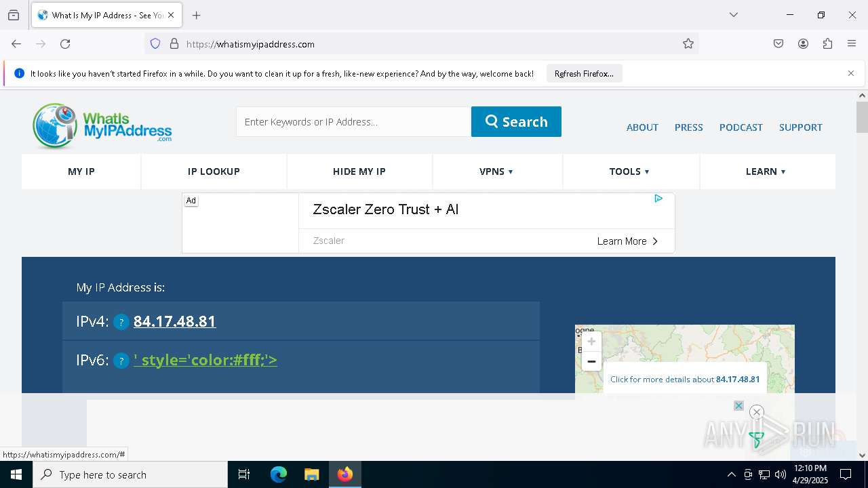This screenshot has width=868, height=488.
Task: Open Firefox application menu
Action: 852,44
